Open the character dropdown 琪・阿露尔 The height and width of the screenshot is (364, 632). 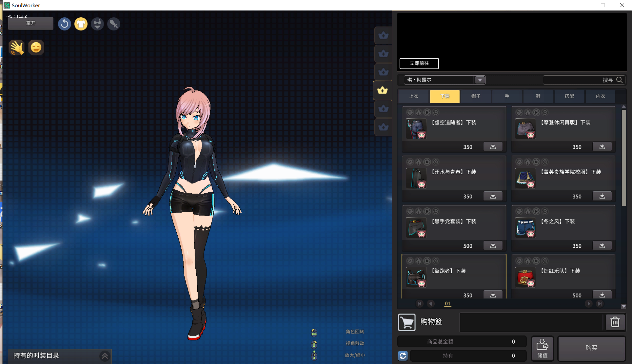click(480, 80)
